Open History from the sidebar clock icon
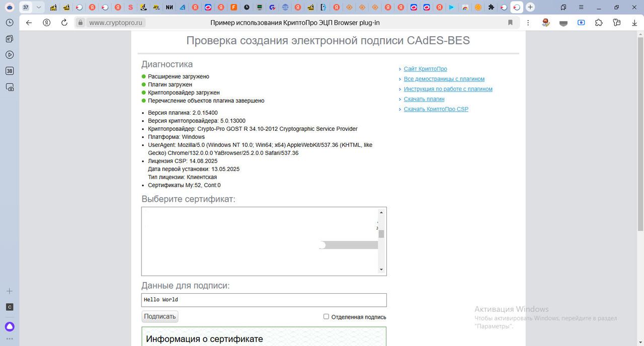 10,23
